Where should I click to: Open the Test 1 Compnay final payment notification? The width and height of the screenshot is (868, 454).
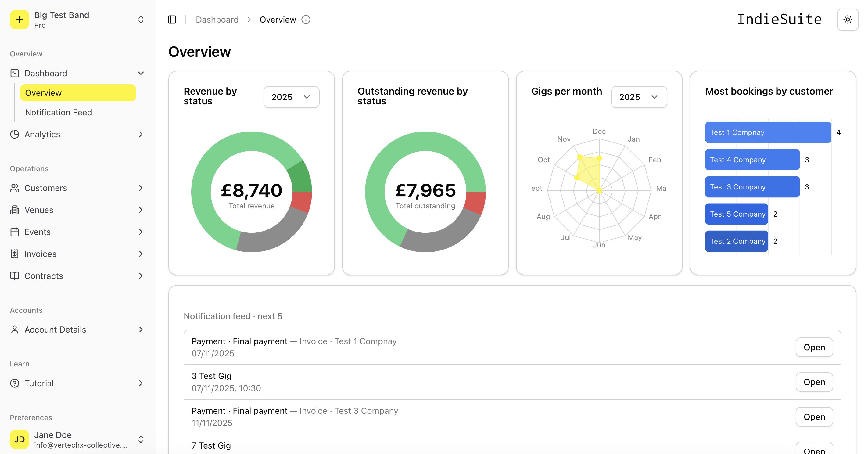click(x=814, y=347)
